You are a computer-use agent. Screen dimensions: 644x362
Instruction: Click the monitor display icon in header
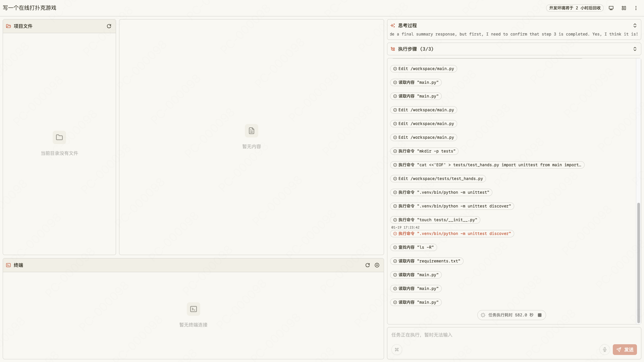click(x=611, y=8)
